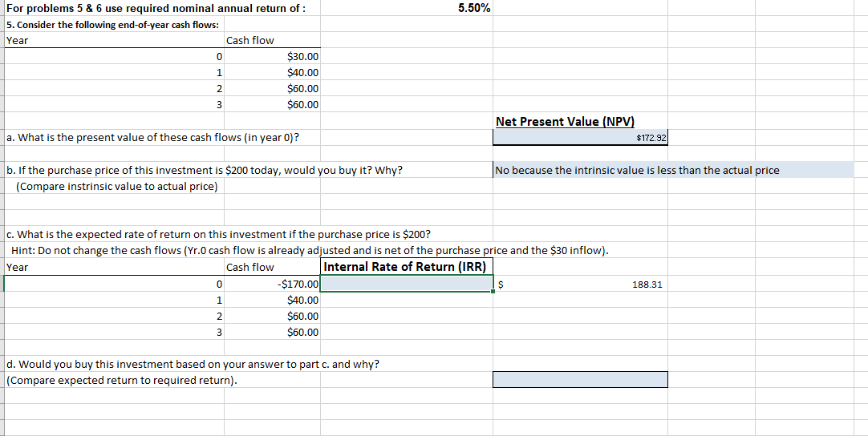Screen dimensions: 868x436
Task: Select the $30.00 cash flow cell
Action: 272,56
